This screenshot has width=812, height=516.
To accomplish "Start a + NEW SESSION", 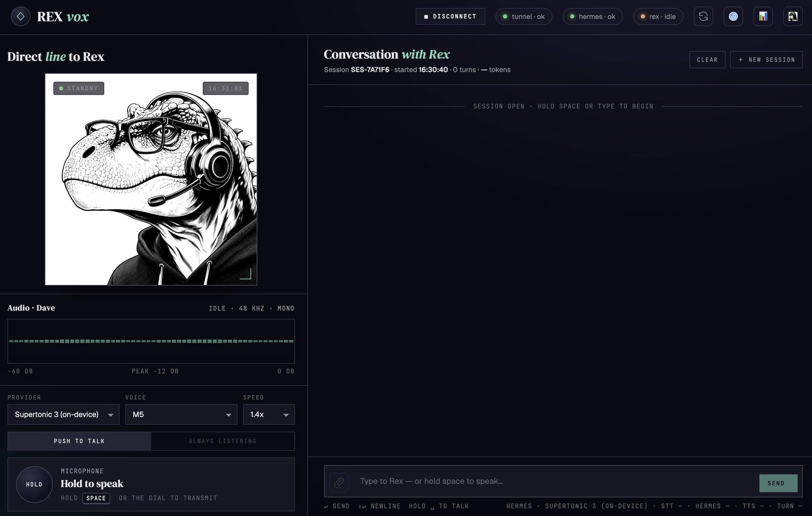I will [x=766, y=60].
